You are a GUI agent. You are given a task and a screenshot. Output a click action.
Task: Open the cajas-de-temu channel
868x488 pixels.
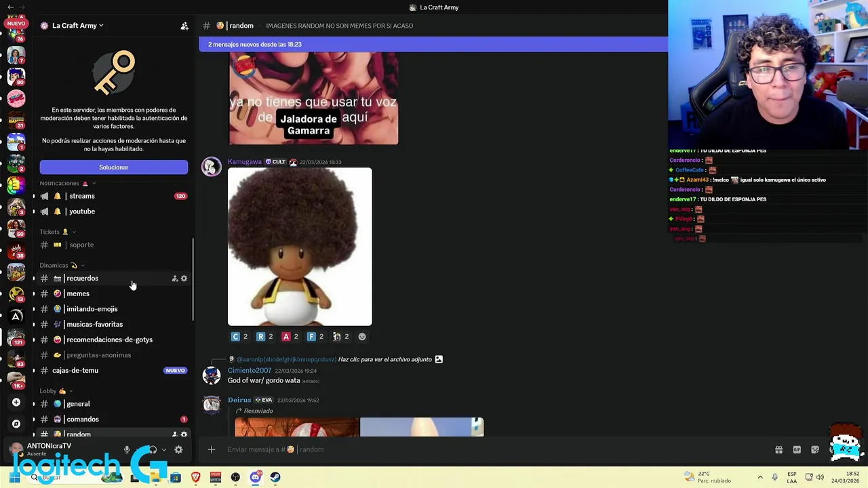[x=114, y=371]
